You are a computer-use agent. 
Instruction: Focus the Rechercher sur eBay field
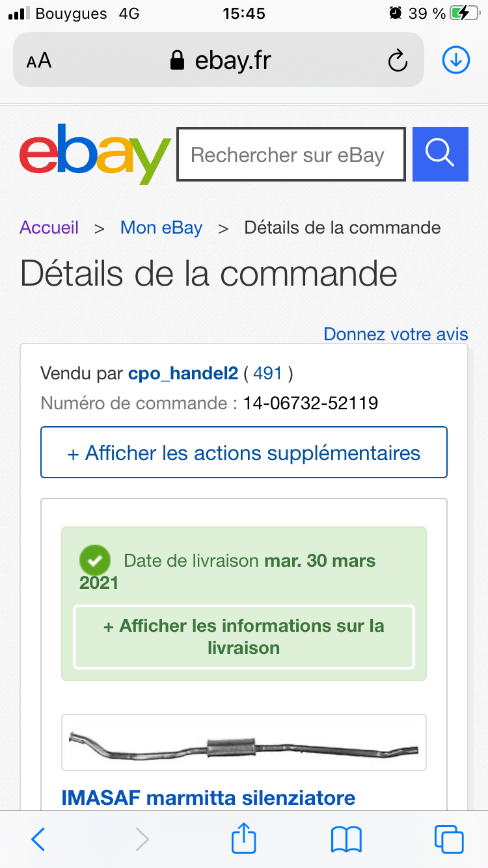click(x=291, y=155)
